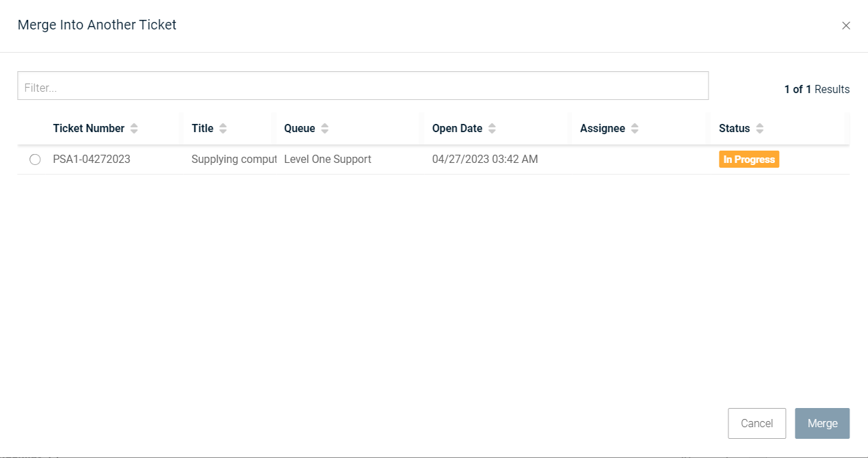Sort tickets using the Title sort icon
This screenshot has height=458, width=868.
point(223,129)
